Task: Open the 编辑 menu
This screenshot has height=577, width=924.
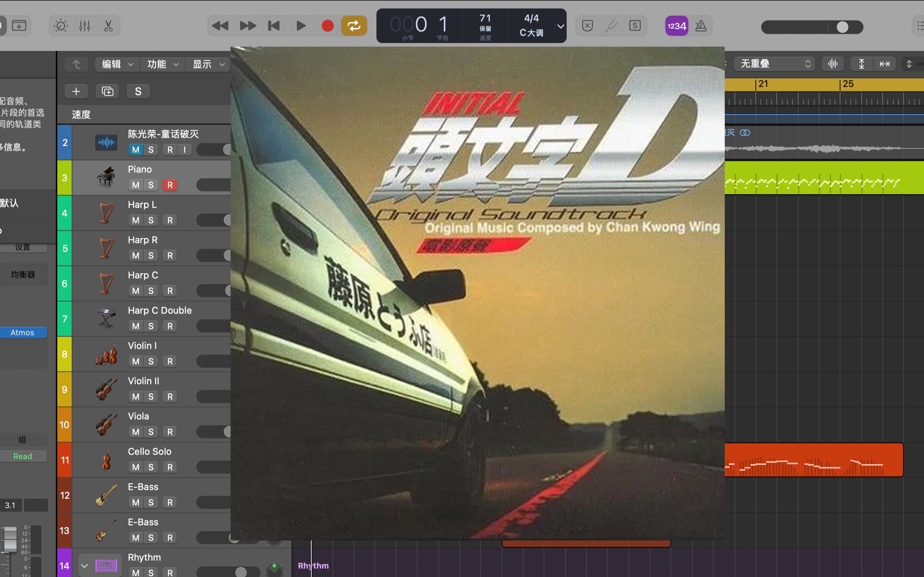Action: (116, 64)
